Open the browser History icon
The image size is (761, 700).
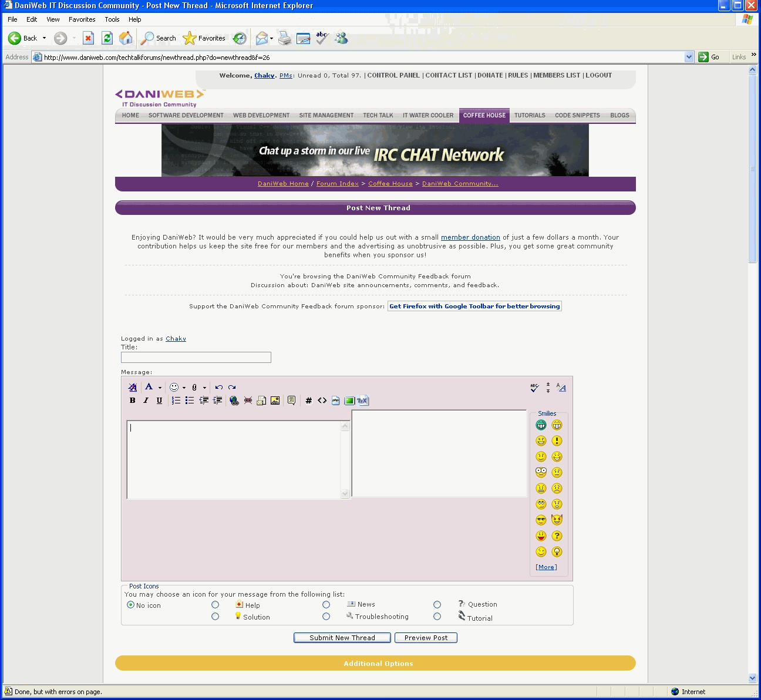tap(240, 38)
